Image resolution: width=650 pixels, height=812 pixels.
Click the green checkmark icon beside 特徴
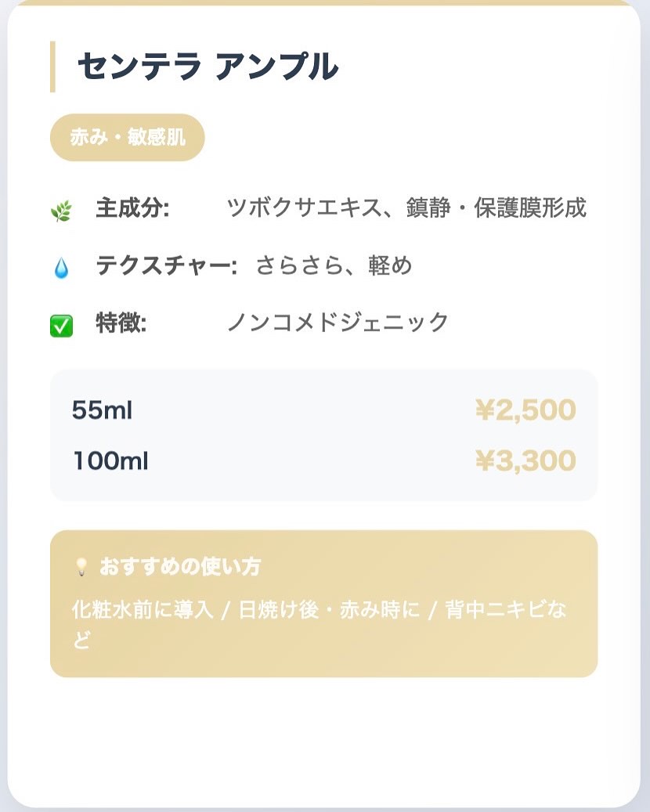click(x=61, y=326)
